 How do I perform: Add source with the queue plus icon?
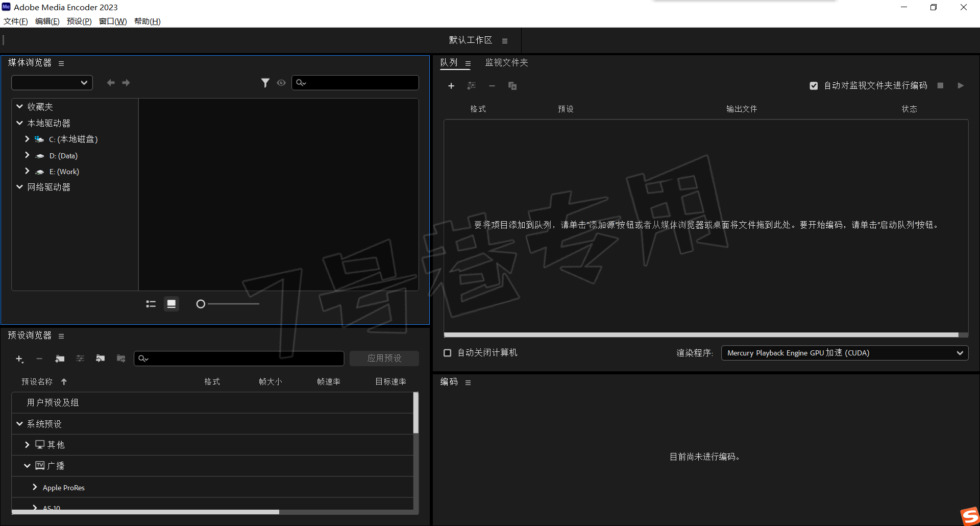click(451, 86)
